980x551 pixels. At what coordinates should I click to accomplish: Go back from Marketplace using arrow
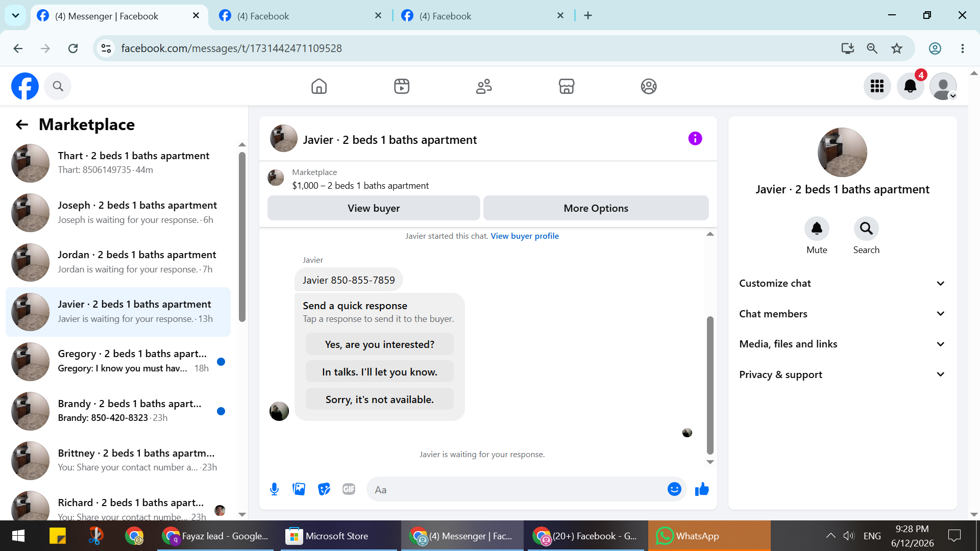tap(21, 124)
